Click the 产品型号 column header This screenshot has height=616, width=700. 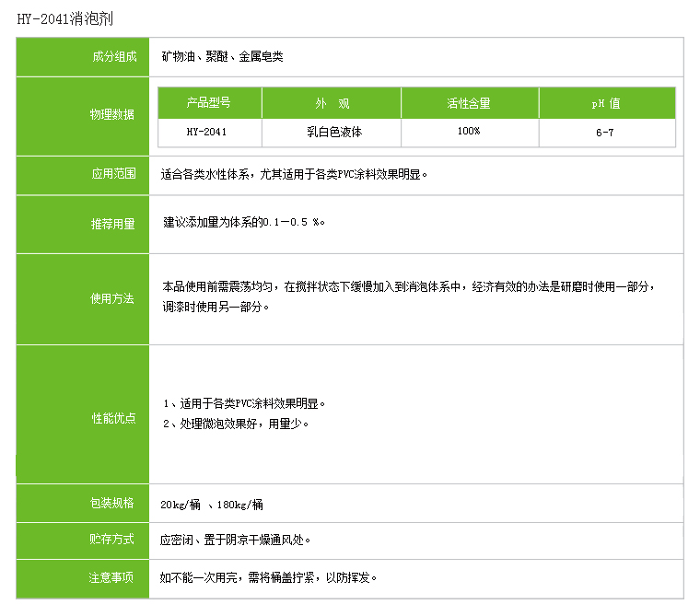[x=209, y=103]
